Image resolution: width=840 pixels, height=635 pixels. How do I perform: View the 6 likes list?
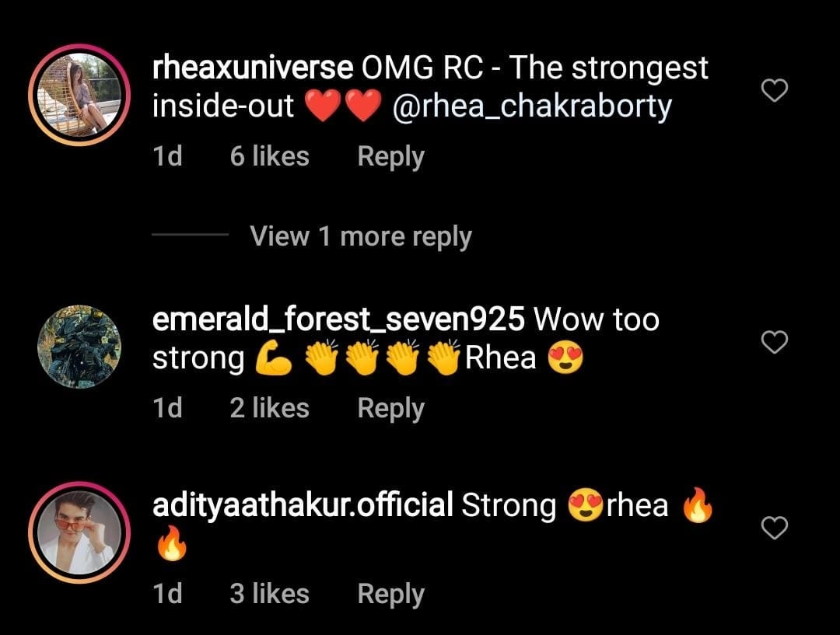pyautogui.click(x=269, y=156)
